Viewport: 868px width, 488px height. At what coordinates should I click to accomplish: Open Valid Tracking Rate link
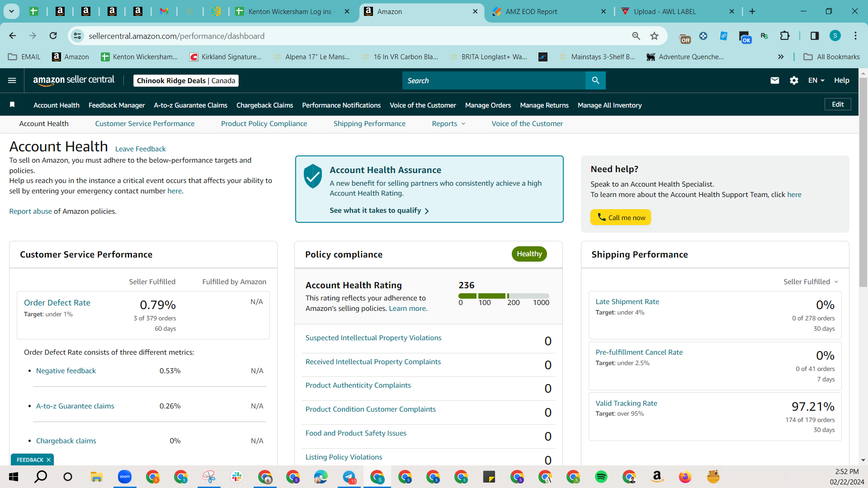626,404
